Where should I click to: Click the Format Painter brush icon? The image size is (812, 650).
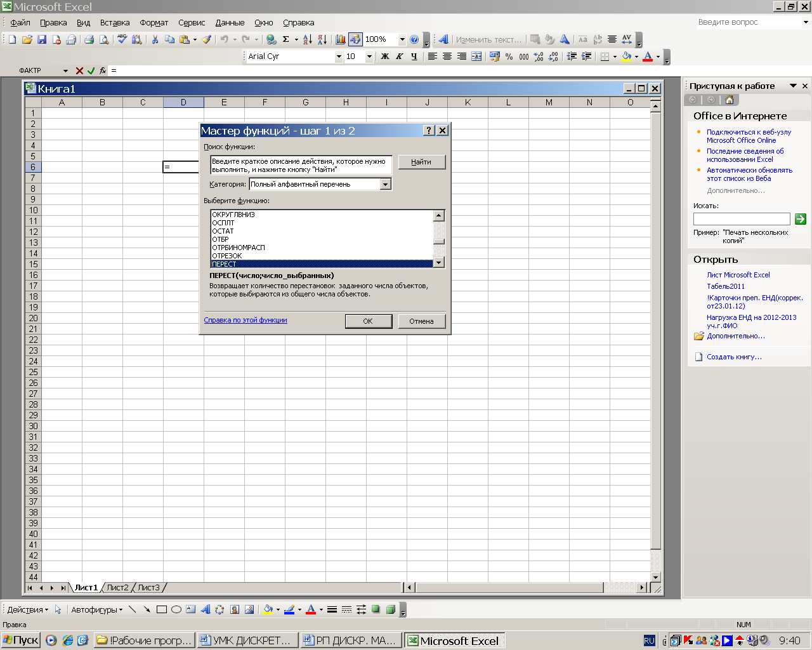[x=207, y=39]
